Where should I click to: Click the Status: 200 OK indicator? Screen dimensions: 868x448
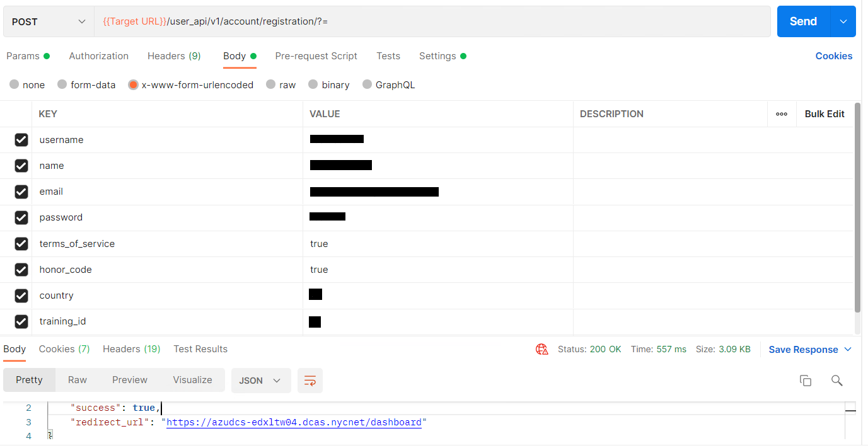(x=589, y=349)
